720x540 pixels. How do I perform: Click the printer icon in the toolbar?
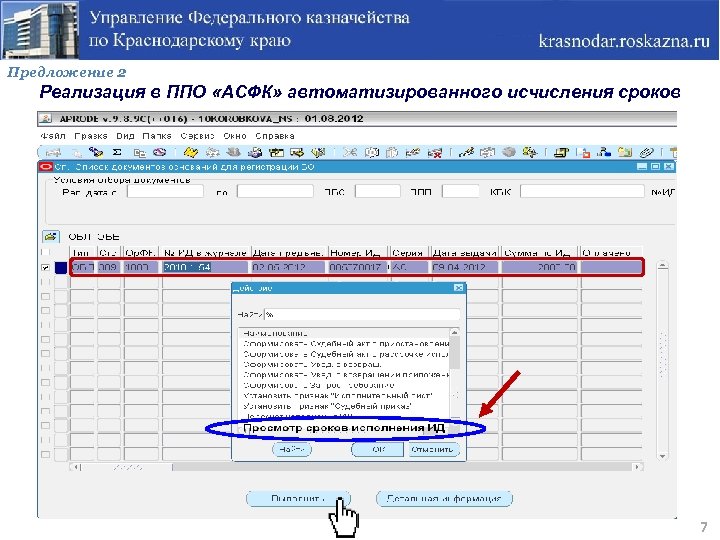(x=254, y=152)
